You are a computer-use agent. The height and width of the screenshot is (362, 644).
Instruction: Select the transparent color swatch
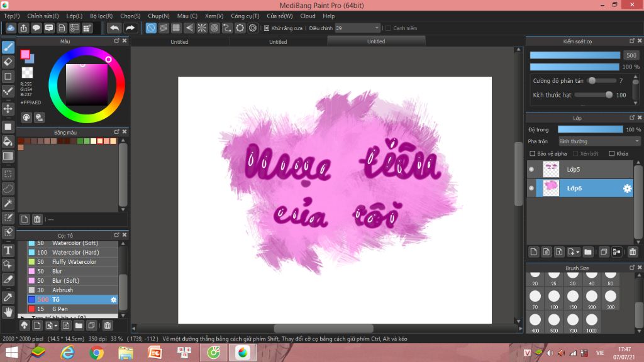[27, 72]
